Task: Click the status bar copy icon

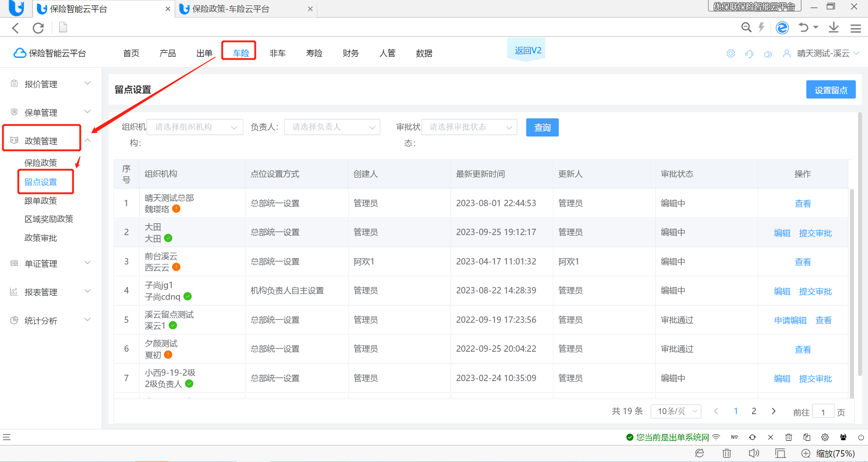Action: (807, 437)
